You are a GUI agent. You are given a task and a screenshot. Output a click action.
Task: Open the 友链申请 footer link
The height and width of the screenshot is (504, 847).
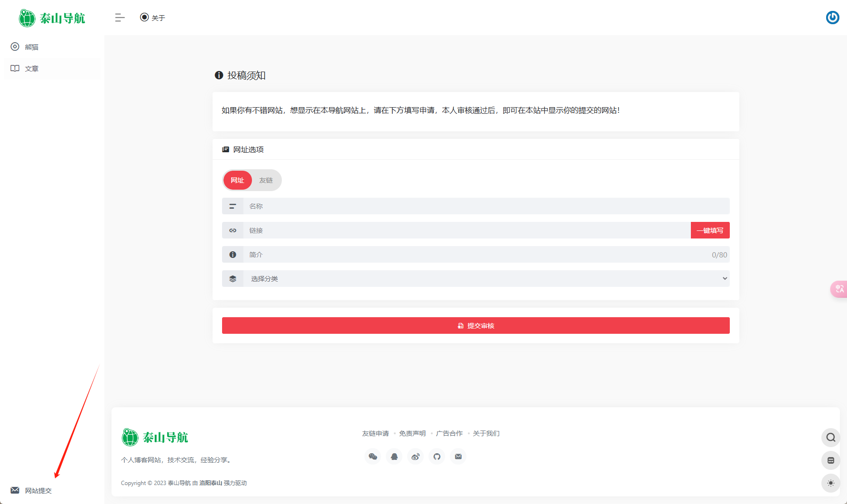click(375, 433)
